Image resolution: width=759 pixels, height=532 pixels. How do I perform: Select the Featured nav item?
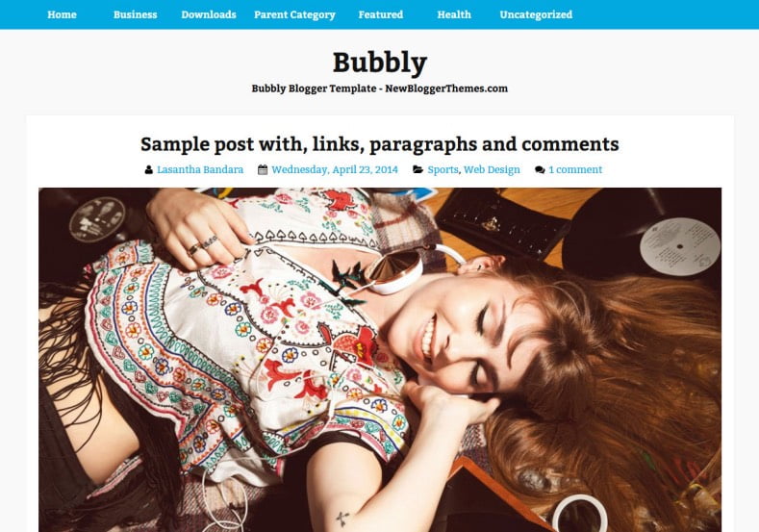tap(381, 14)
